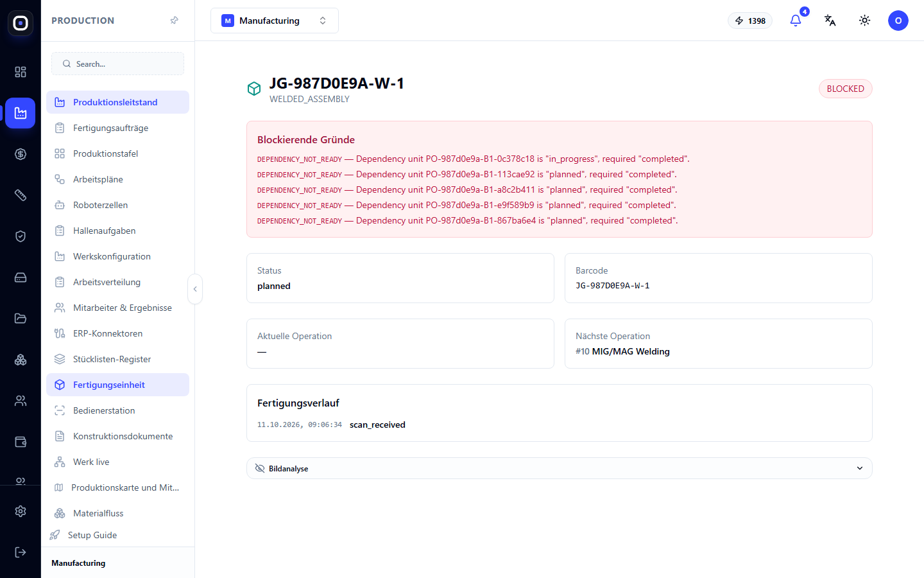The height and width of the screenshot is (578, 924).
Task: Click the ruler icon in the left rail
Action: pos(21,195)
